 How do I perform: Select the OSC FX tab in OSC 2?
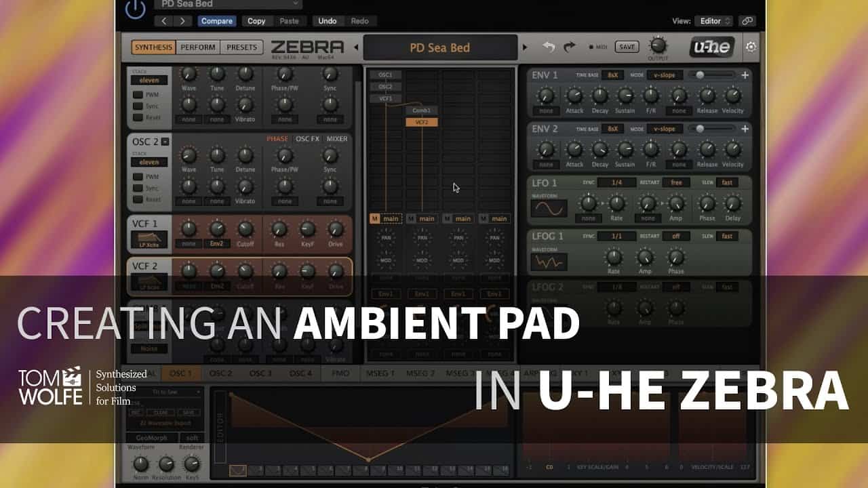pos(307,139)
